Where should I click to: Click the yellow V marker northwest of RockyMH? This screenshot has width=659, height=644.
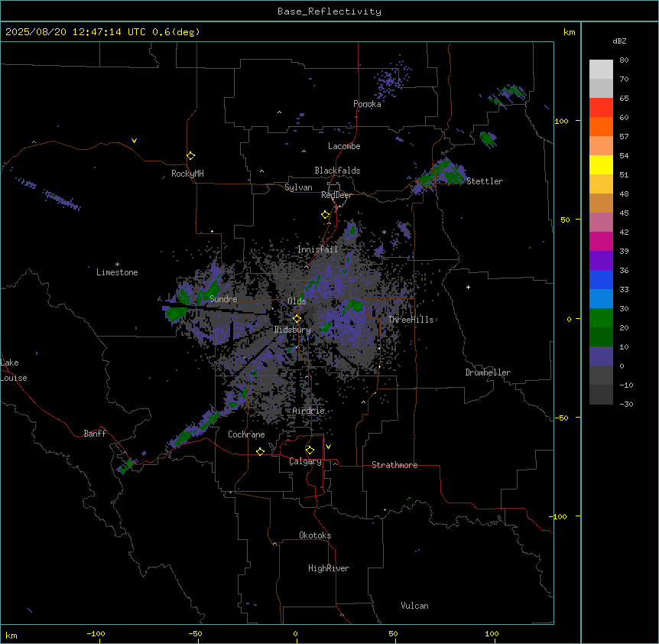coord(134,141)
